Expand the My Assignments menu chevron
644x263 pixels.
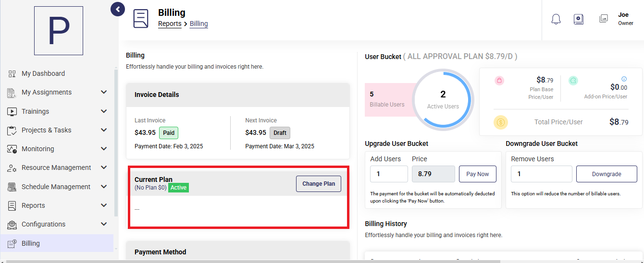pos(104,92)
